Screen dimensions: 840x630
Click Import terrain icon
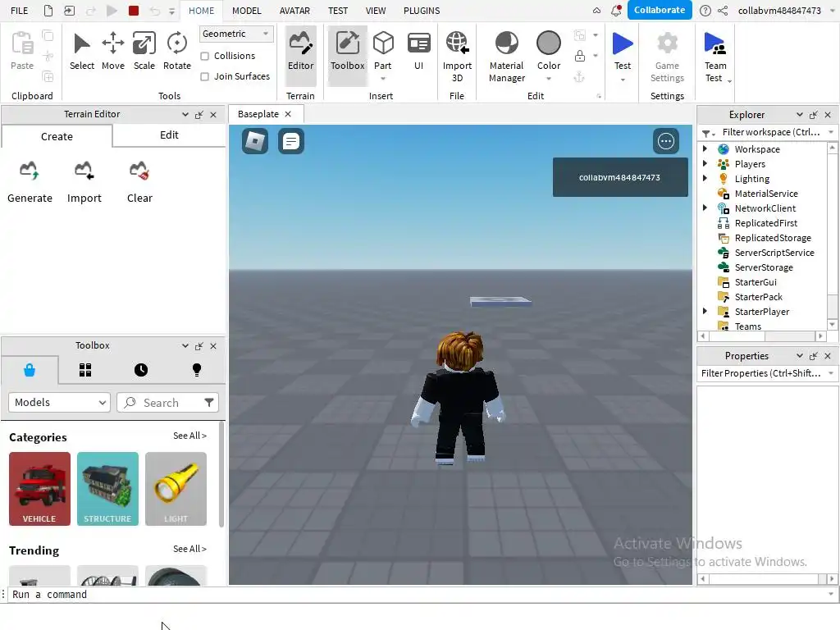click(84, 171)
